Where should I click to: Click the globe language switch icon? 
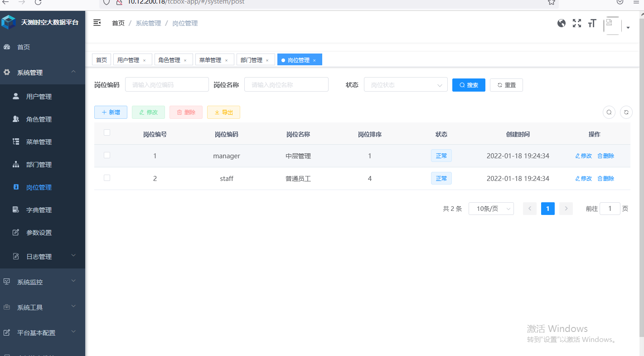coord(561,23)
